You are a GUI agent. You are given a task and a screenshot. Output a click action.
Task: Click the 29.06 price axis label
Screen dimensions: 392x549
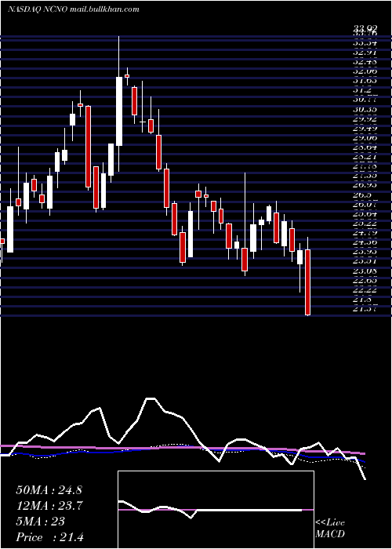point(365,137)
